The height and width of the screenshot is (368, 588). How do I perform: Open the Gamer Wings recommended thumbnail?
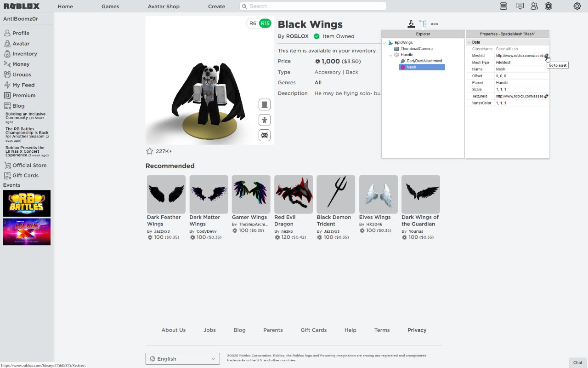[251, 194]
